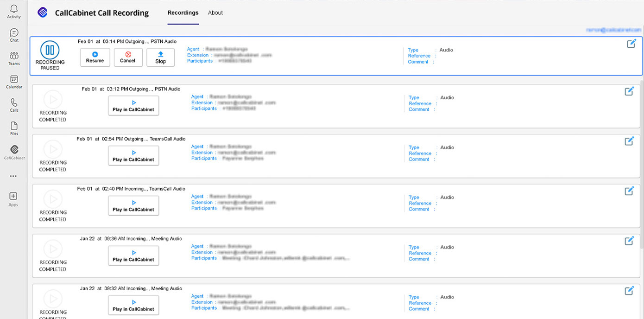The width and height of the screenshot is (644, 319).
Task: Select 'Feb 01 at 03:14 PM Outgoing.., PSTN Audio' text
Action: [127, 41]
